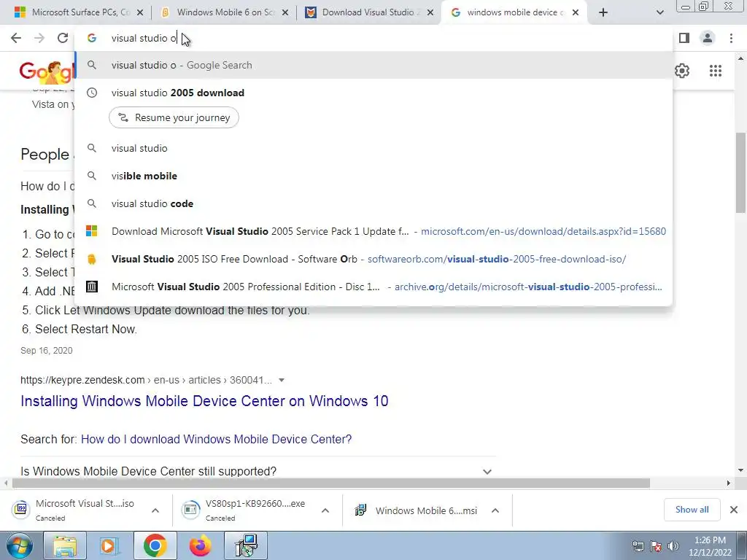This screenshot has width=747, height=560.
Task: Open the keypre.zendesk.com result options arrow
Action: (282, 380)
